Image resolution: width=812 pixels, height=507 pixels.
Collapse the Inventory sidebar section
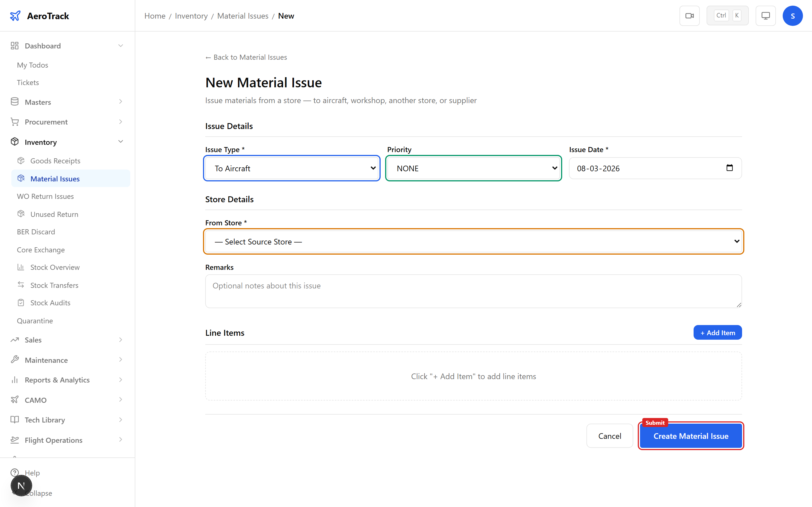coord(120,141)
